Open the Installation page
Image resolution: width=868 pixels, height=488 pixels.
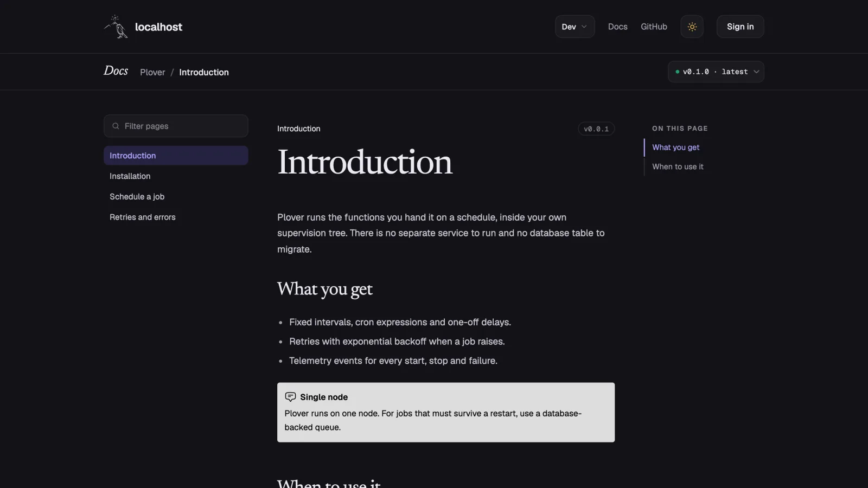coord(176,176)
